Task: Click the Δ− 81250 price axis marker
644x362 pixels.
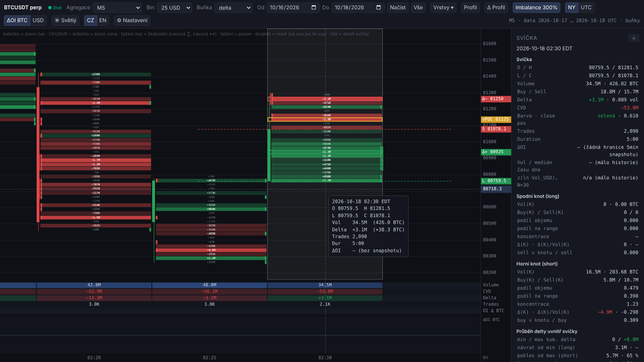Action: coord(496,99)
